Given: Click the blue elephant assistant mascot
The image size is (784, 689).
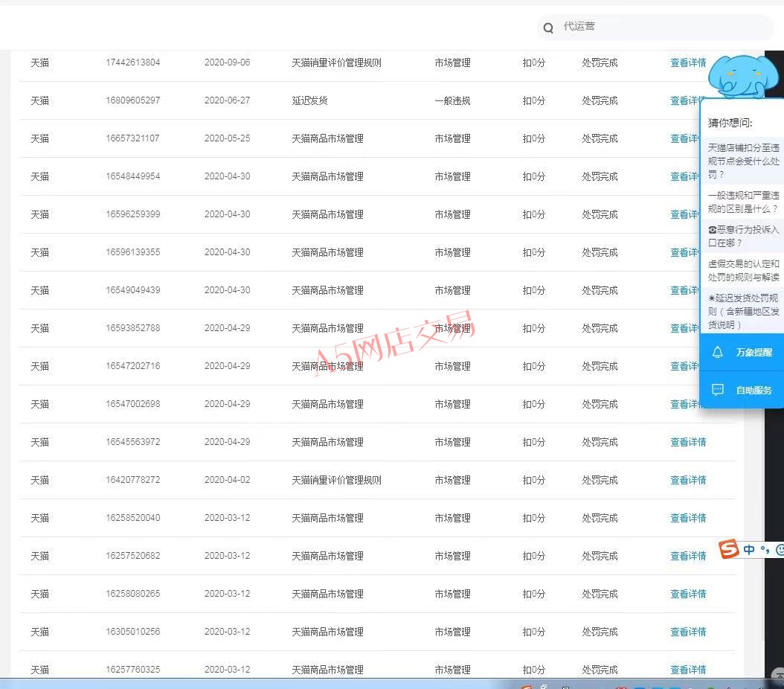Looking at the screenshot, I should [744, 76].
